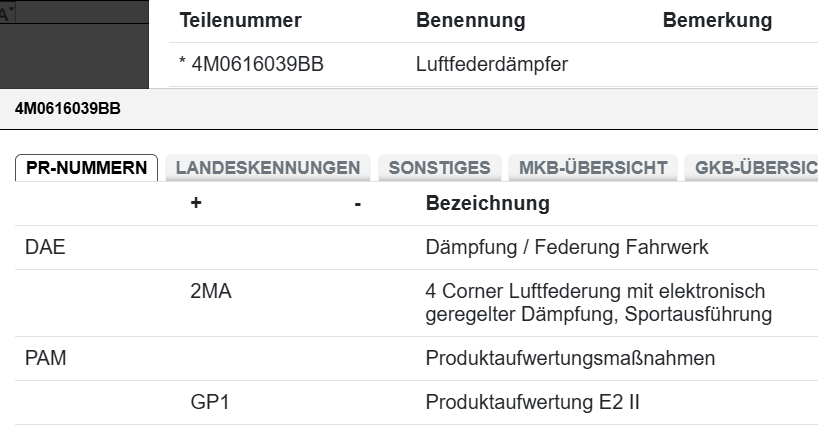Click the 2MA PR number code
Screen dimensions: 818x425
(212, 291)
